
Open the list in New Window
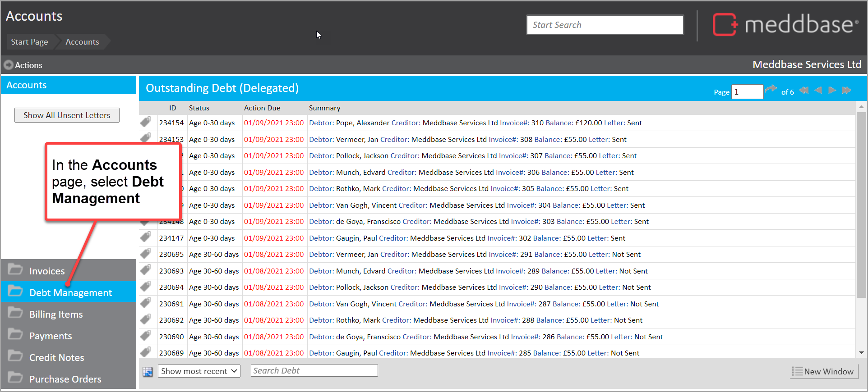coord(824,371)
